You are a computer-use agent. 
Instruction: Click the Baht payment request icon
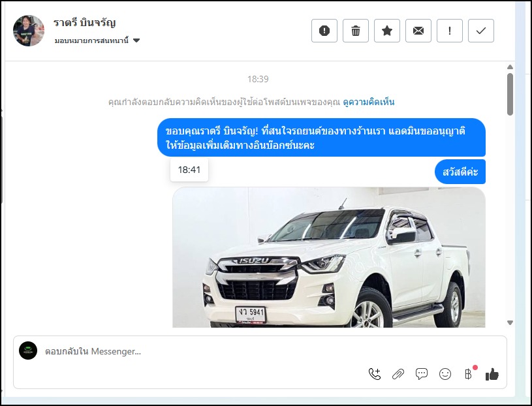click(x=468, y=374)
